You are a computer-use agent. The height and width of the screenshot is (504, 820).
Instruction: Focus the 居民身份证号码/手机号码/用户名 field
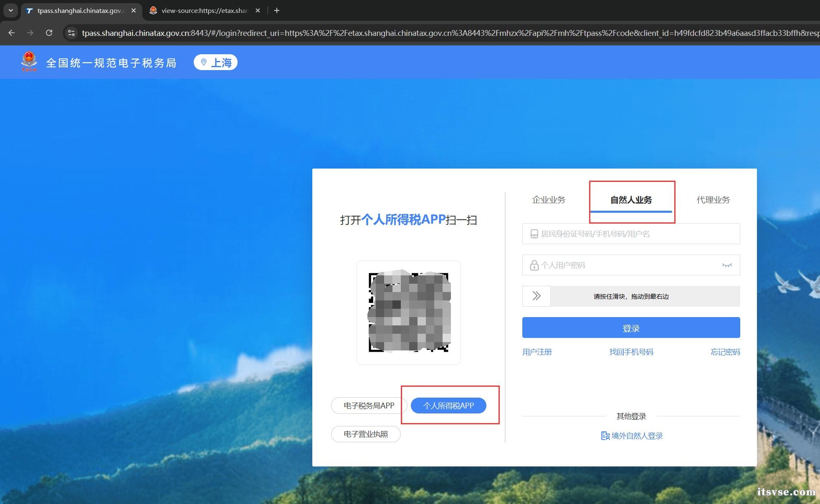pos(631,234)
